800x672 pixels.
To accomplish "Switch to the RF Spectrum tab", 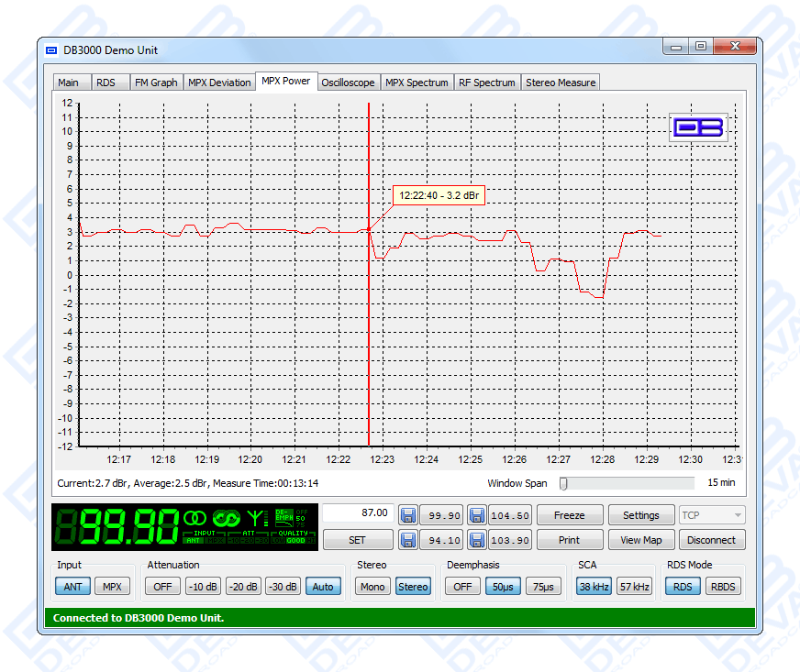I will [x=487, y=83].
